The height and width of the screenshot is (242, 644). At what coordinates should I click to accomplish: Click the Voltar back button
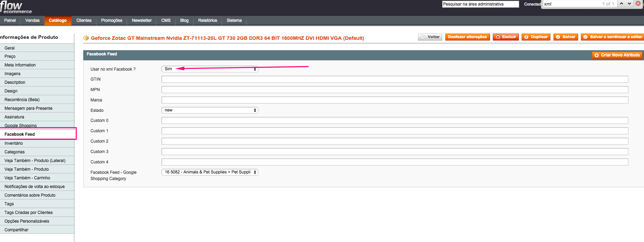click(x=430, y=37)
